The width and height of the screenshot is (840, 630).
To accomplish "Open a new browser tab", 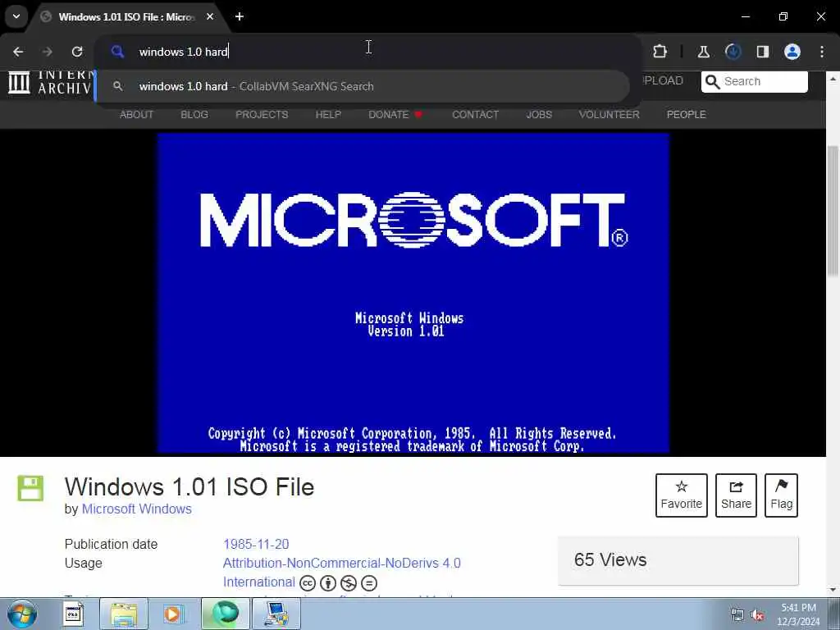I will [240, 16].
